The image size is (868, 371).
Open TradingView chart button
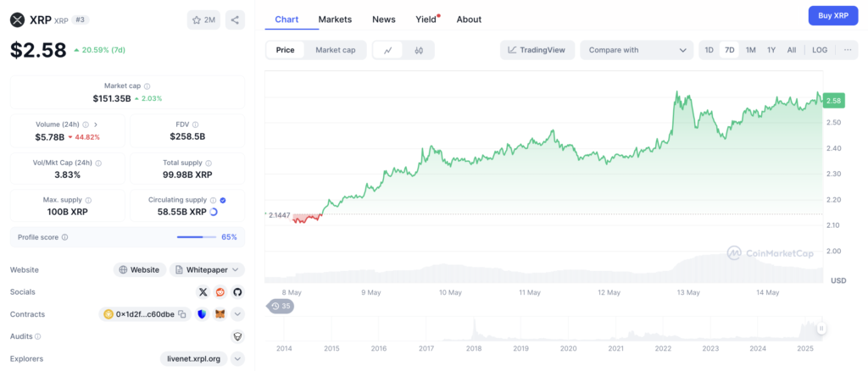click(x=537, y=50)
